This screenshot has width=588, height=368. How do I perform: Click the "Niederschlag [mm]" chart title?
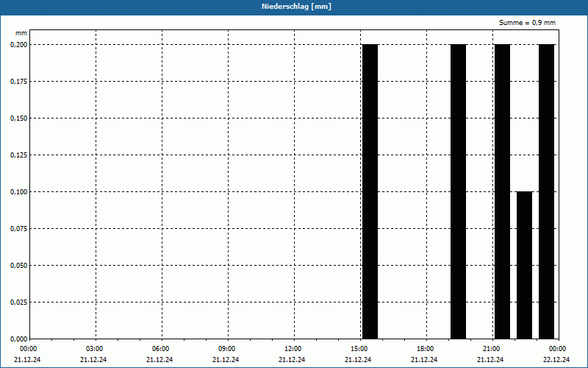point(296,7)
